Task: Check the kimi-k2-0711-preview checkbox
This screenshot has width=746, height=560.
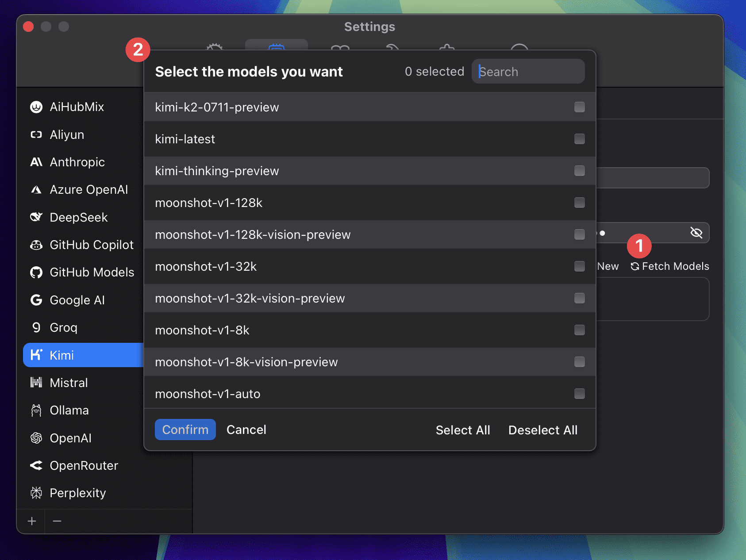Action: pyautogui.click(x=580, y=107)
